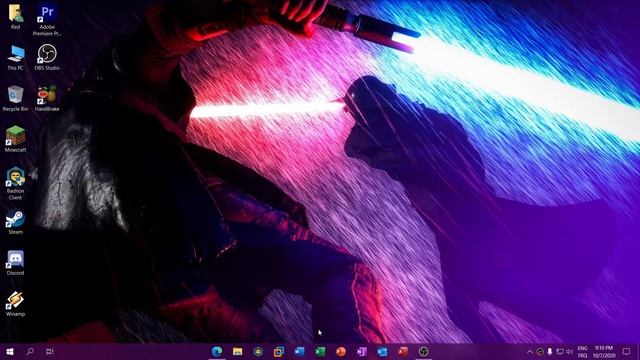Open the clock showing 9:10 PM
The height and width of the screenshot is (360, 640).
604,351
